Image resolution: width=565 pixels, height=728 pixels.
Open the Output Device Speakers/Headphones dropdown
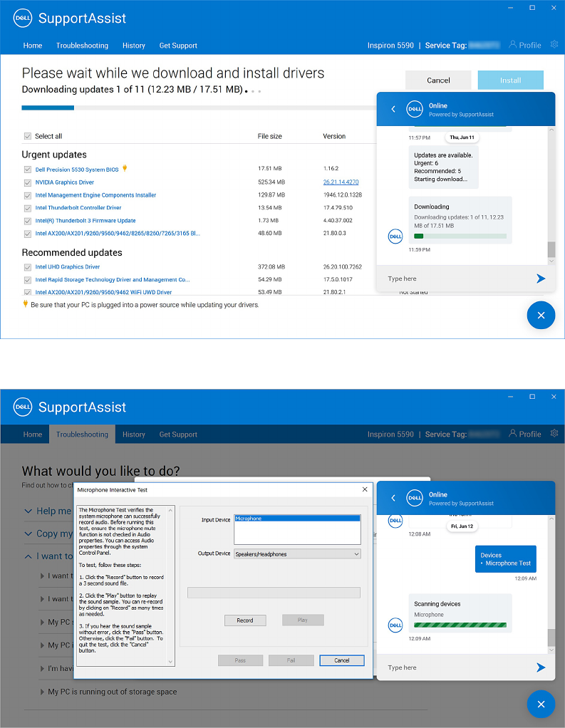[297, 554]
